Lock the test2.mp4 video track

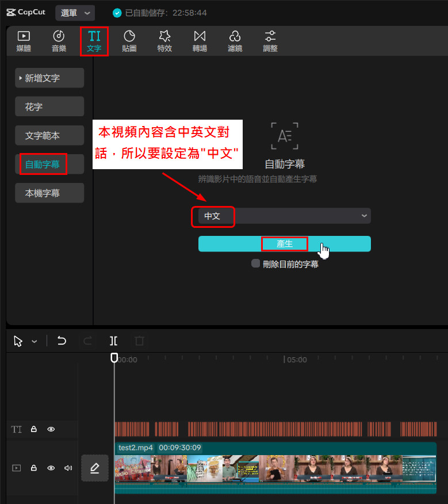click(34, 468)
